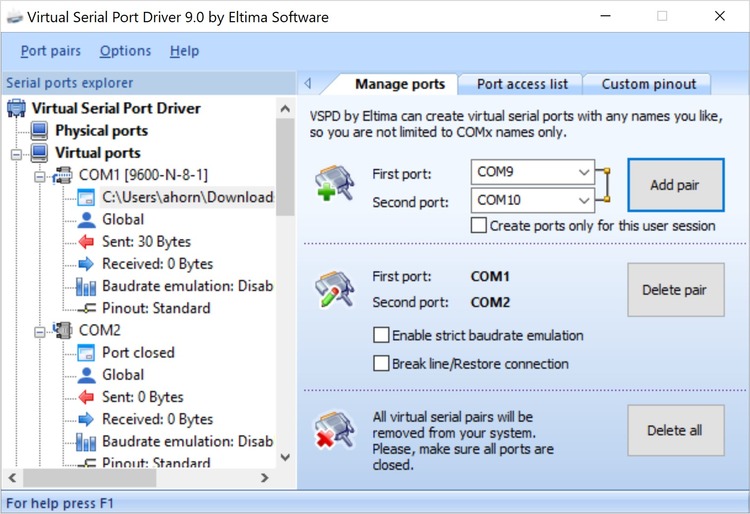This screenshot has height=514, width=750.
Task: Collapse the Virtual ports tree node
Action: [x=16, y=154]
